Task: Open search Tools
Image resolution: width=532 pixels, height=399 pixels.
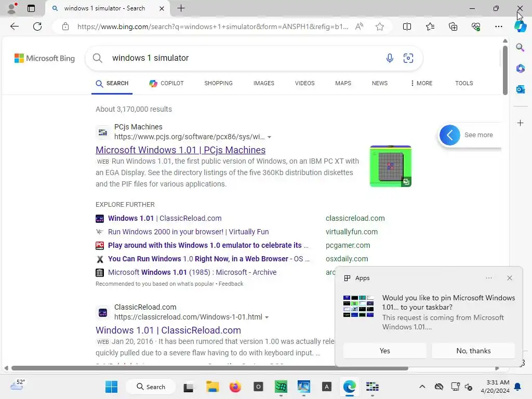Action: point(464,83)
